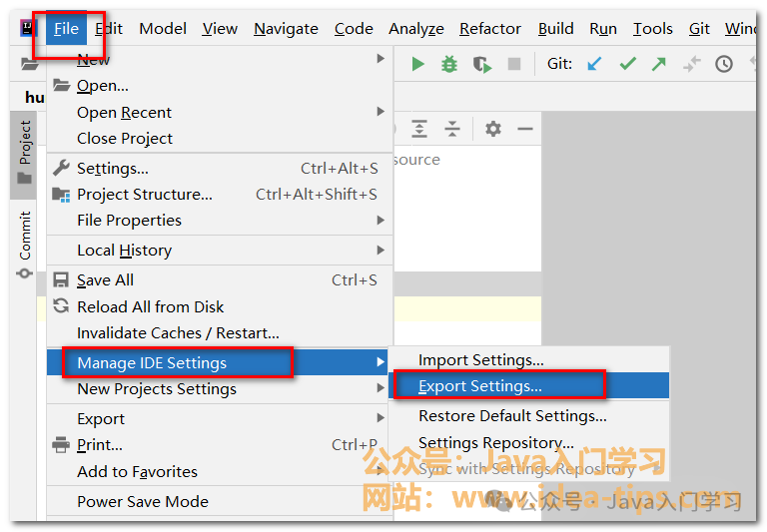Click Git Commit green checkmark icon
The width and height of the screenshot is (767, 532).
(x=627, y=64)
